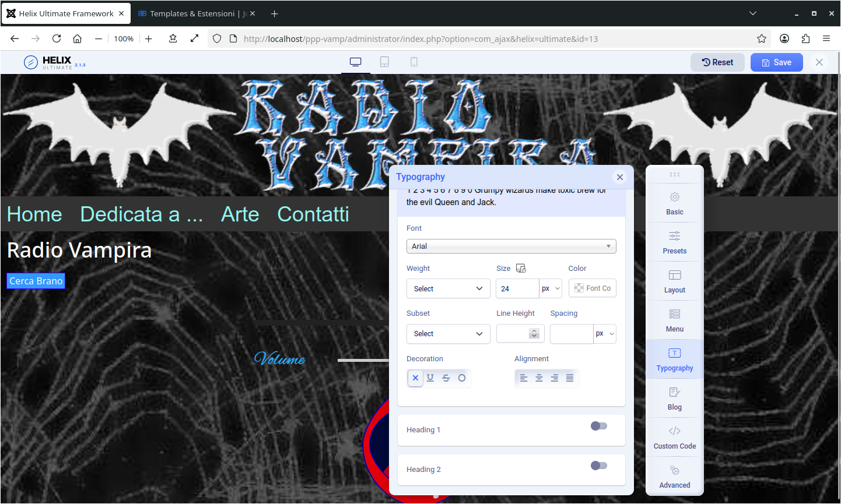Switch to desktop preview device
The image size is (841, 504).
356,62
